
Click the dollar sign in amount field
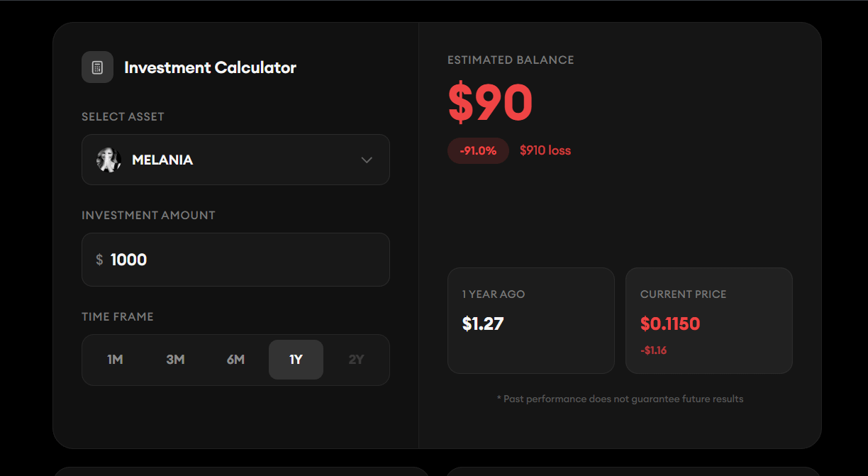coord(99,260)
